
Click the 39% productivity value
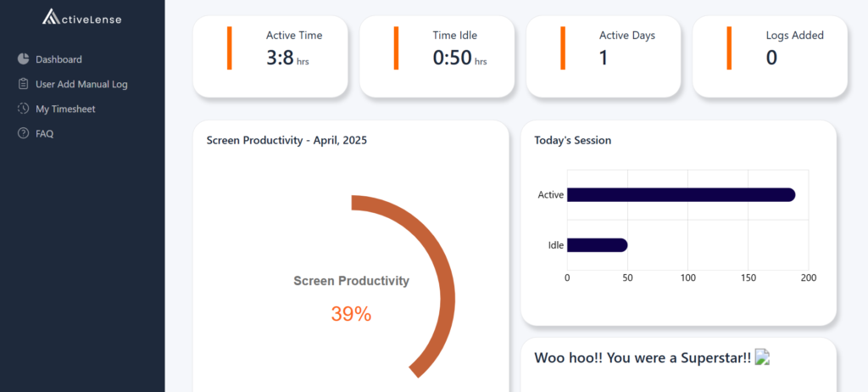[351, 314]
